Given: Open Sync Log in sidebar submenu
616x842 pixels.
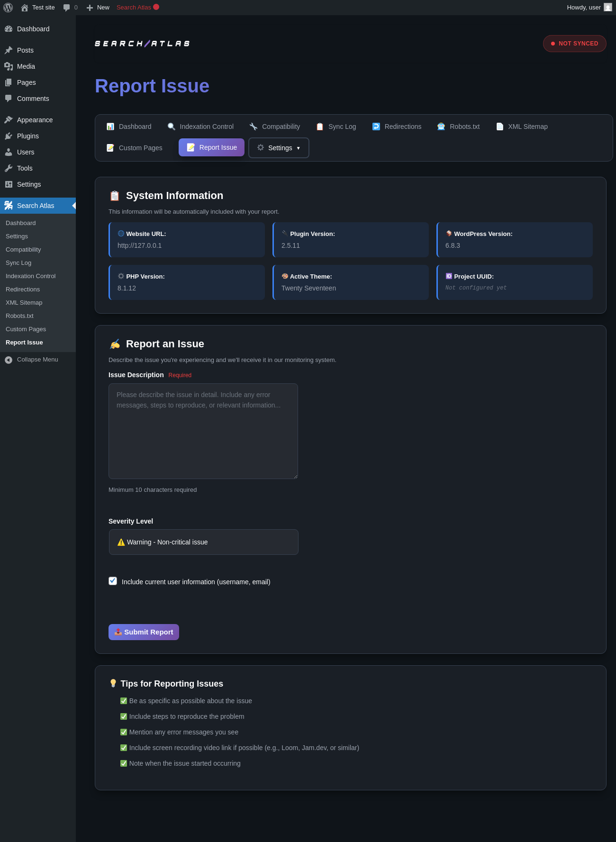Looking at the screenshot, I should tap(18, 263).
